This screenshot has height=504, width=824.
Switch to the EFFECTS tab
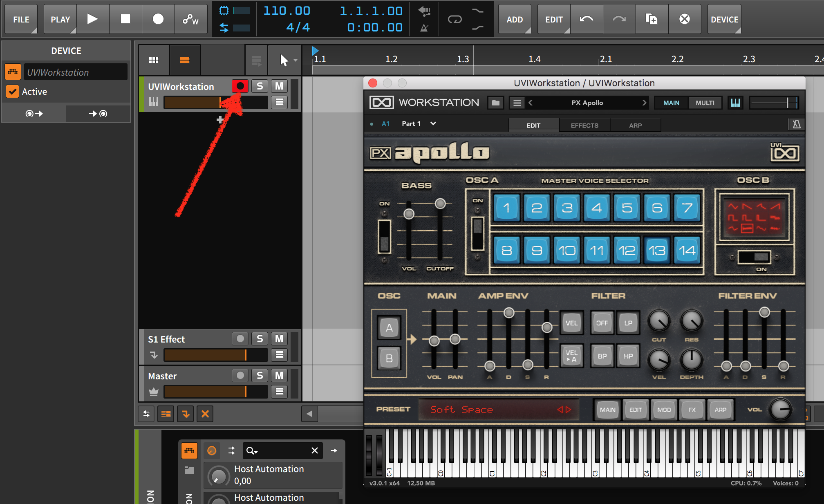584,125
